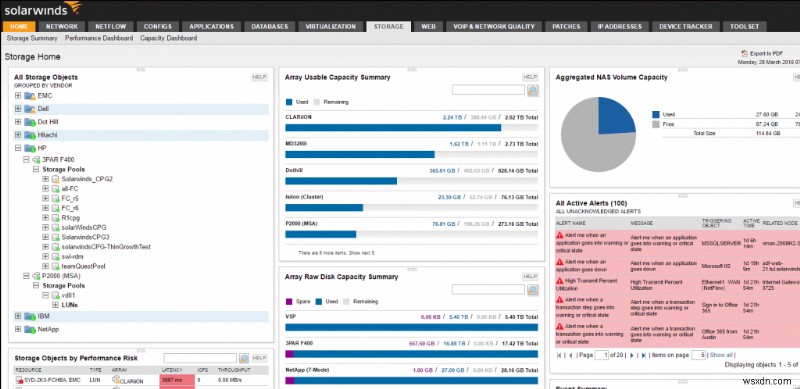Click warning icon of application goes down alert

point(560,261)
